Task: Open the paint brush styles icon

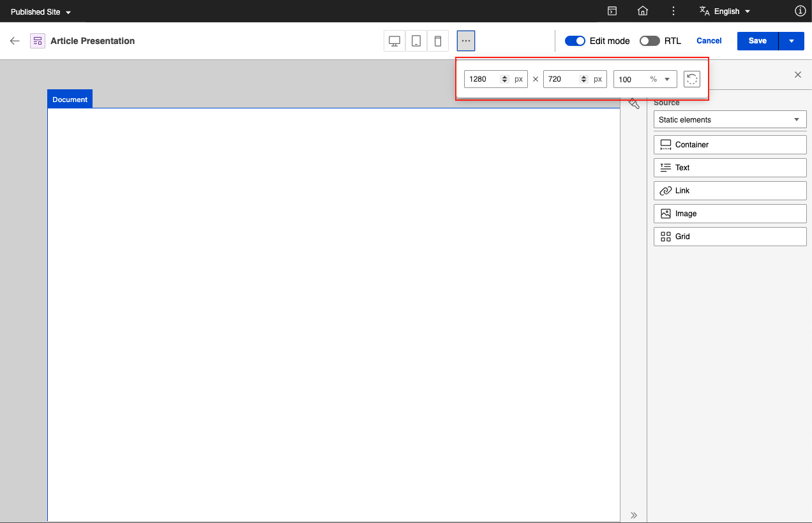Action: tap(634, 103)
